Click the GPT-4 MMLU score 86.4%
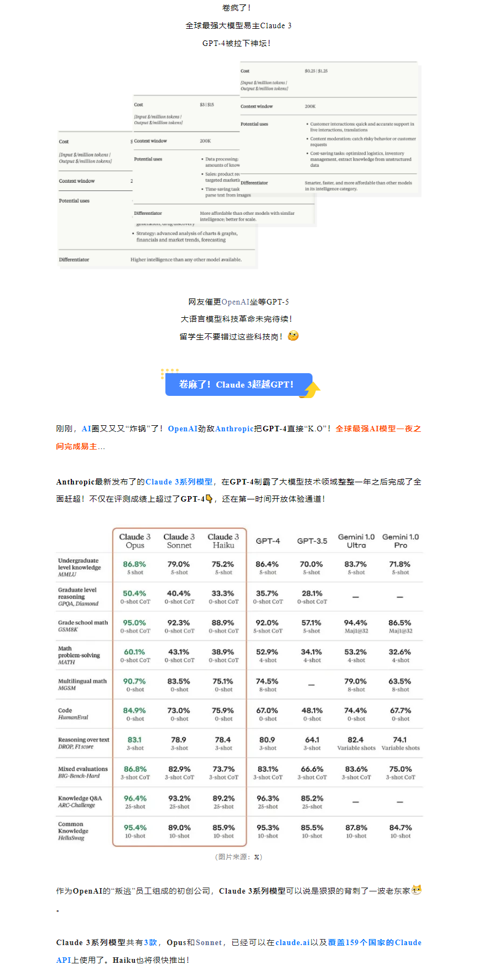 pos(268,564)
